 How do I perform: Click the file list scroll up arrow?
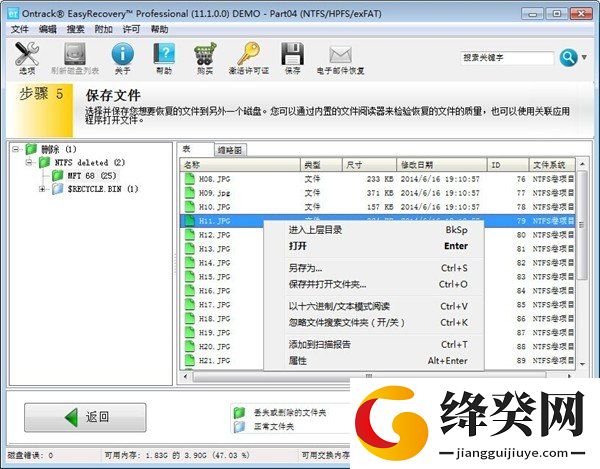click(582, 164)
